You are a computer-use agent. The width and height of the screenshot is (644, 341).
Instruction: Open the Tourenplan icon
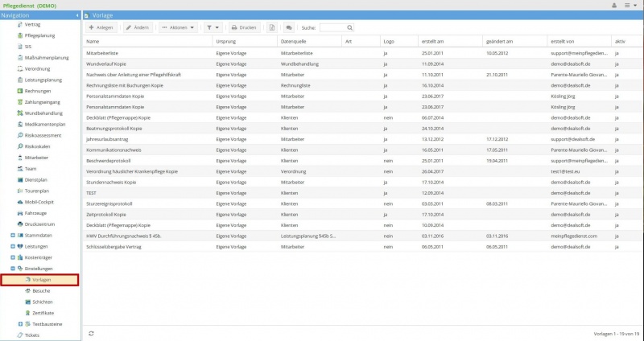20,191
